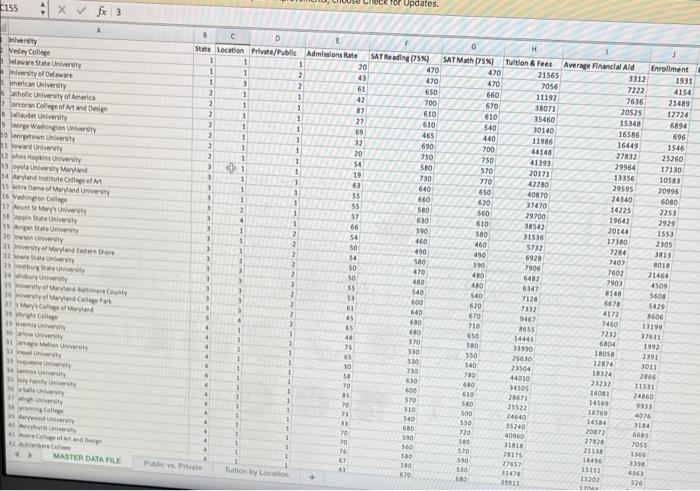This screenshot has width=700, height=491.
Task: Select the Wesley College cell
Action: 29,52
